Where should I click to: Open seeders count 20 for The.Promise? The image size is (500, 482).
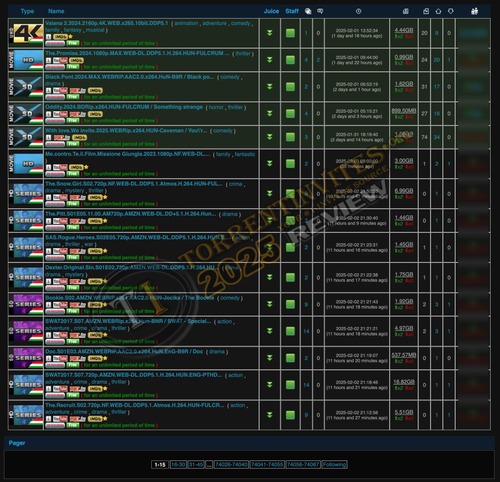coord(437,60)
